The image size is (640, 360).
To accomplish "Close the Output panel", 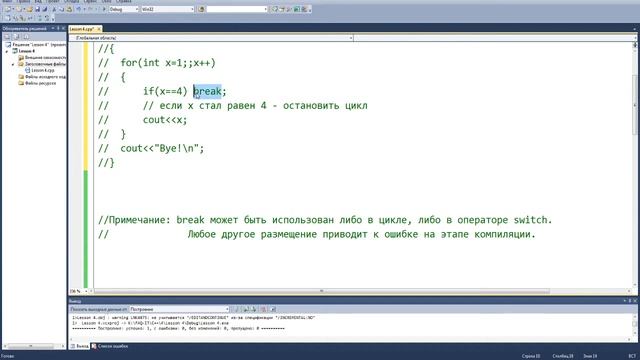I will pyautogui.click(x=635, y=301).
